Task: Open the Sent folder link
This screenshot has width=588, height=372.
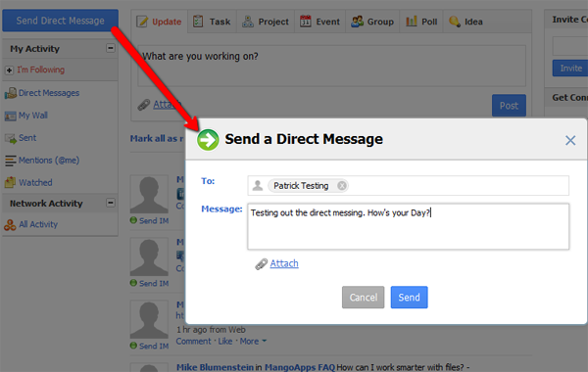Action: point(27,138)
